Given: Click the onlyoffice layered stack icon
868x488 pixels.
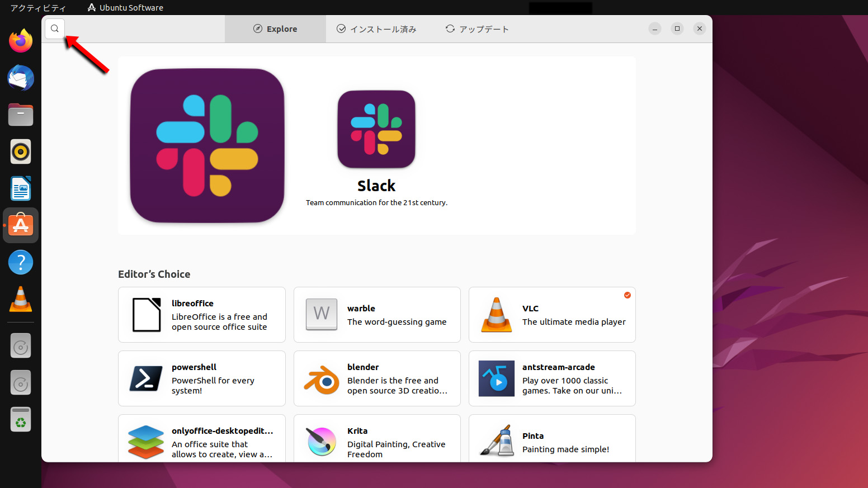Looking at the screenshot, I should (x=146, y=442).
